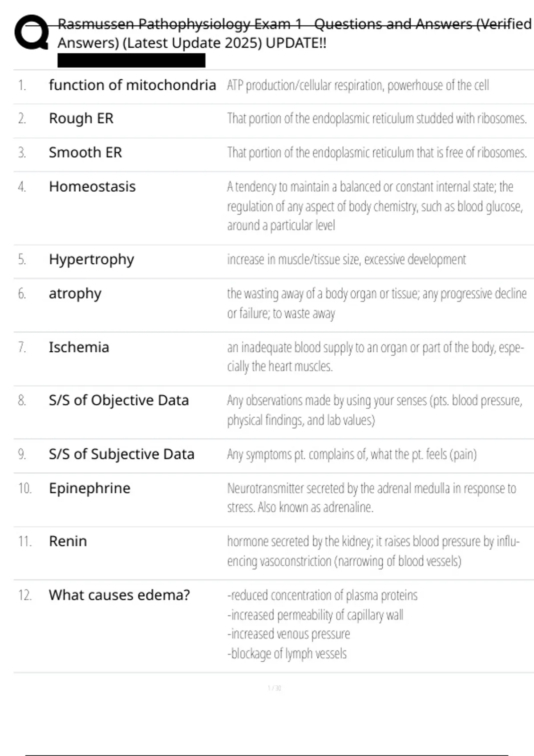Click the Epinephrine definition about adrenal medulla

tap(371, 498)
